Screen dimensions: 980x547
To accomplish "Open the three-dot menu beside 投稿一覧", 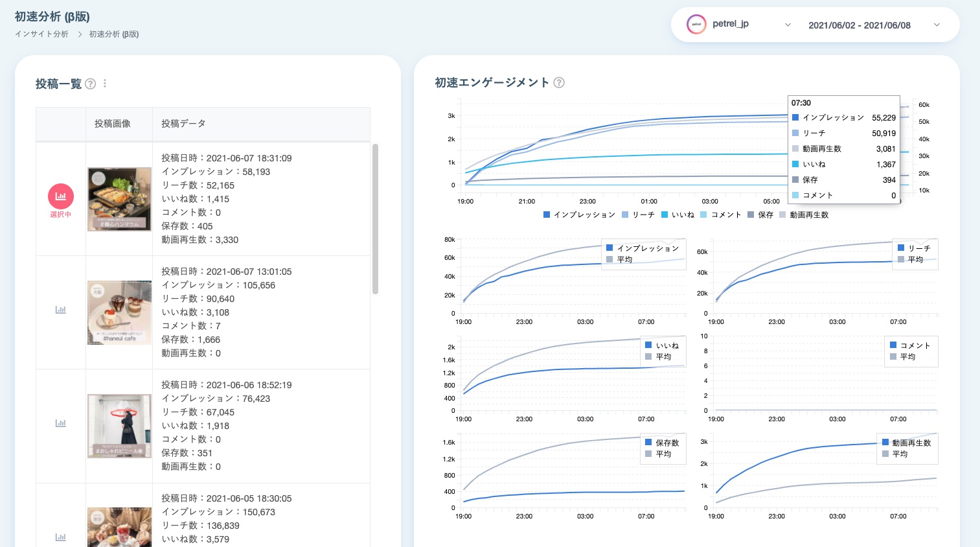I will (x=105, y=84).
